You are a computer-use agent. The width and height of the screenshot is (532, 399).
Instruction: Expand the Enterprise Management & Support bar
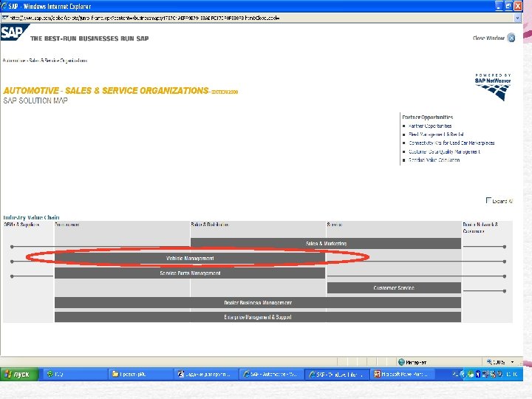click(x=258, y=317)
